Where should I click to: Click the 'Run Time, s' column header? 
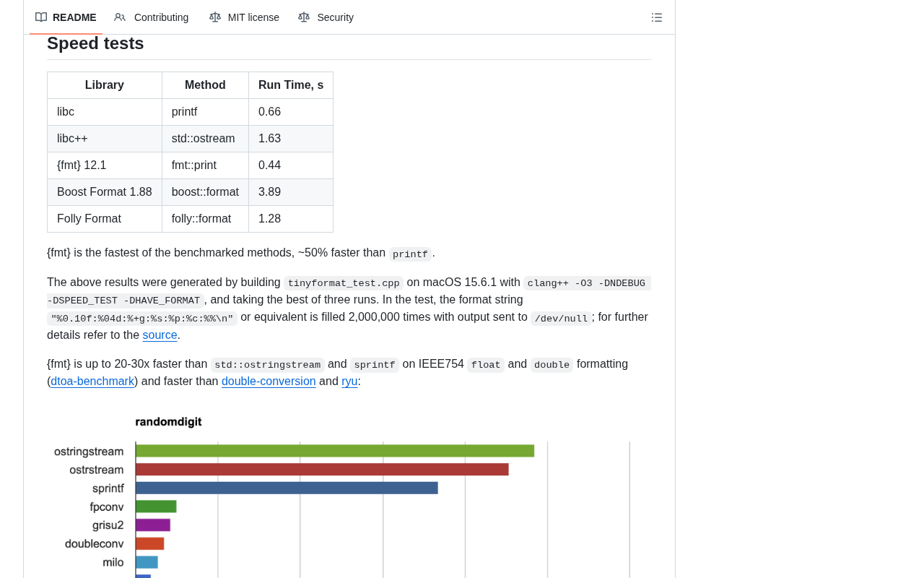[291, 85]
